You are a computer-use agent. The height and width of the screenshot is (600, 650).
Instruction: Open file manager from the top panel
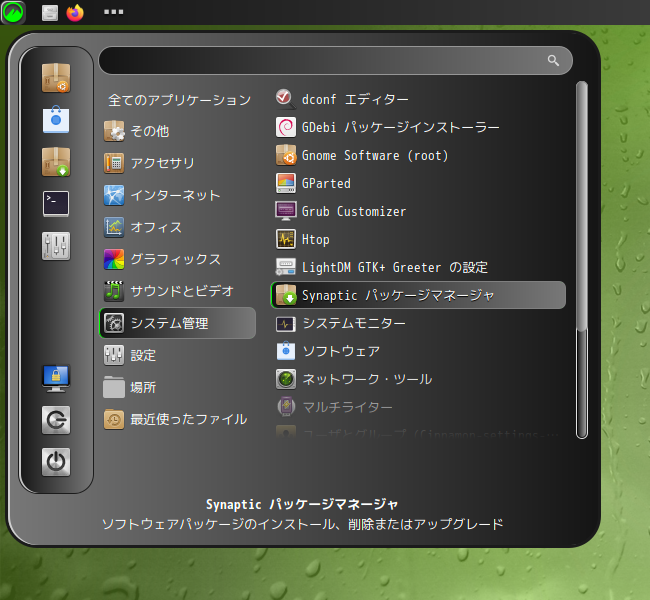50,12
